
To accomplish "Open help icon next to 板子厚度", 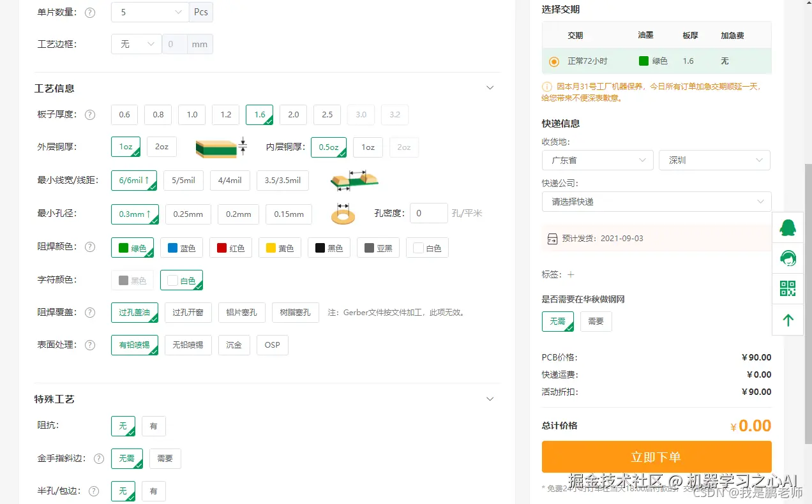I will pyautogui.click(x=90, y=115).
